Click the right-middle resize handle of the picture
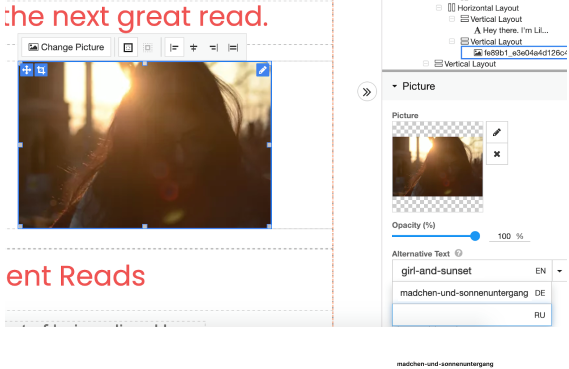Image resolution: width=569 pixels, height=369 pixels. pos(269,145)
